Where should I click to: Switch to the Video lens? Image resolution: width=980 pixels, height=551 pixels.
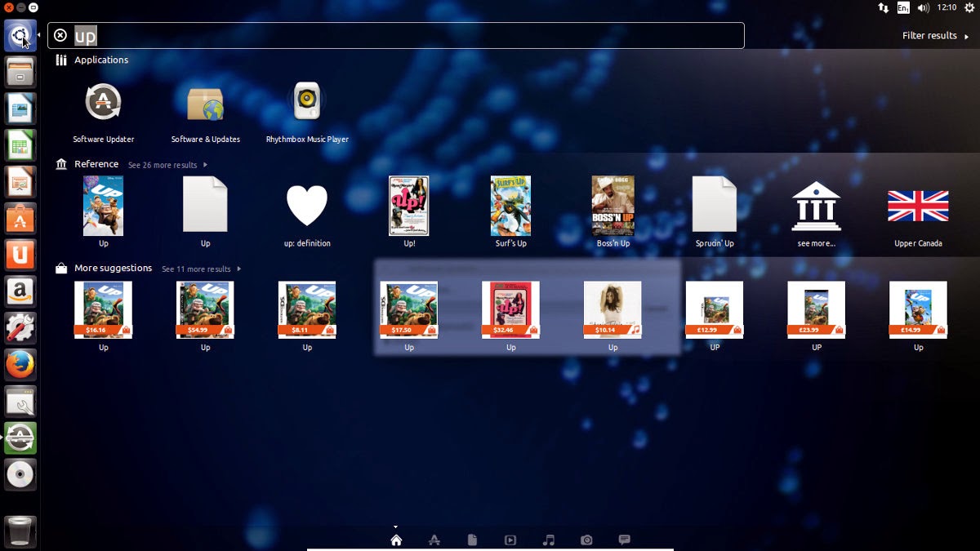510,540
